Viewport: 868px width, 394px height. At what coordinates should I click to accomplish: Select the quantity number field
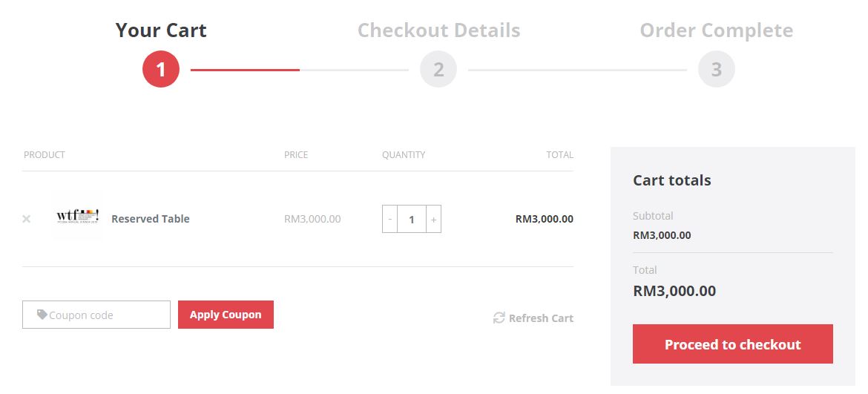tap(411, 219)
